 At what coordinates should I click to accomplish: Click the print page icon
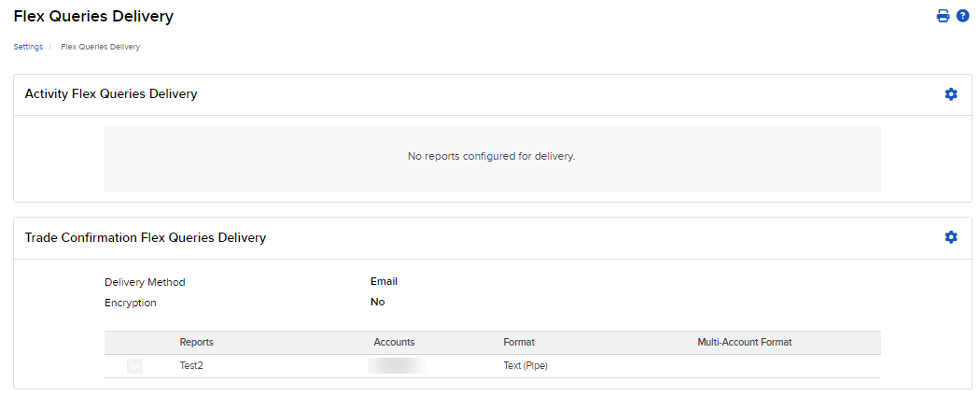tap(943, 16)
